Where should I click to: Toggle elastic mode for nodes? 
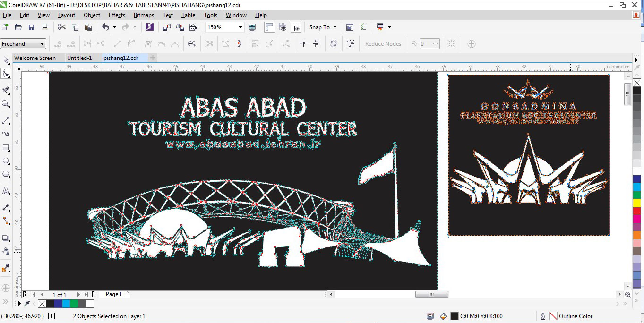click(333, 44)
